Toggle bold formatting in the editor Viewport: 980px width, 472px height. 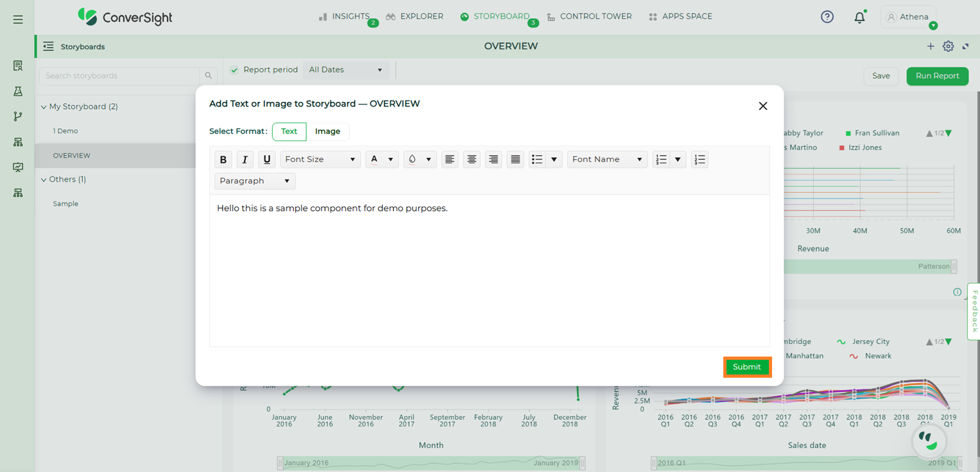coord(223,160)
